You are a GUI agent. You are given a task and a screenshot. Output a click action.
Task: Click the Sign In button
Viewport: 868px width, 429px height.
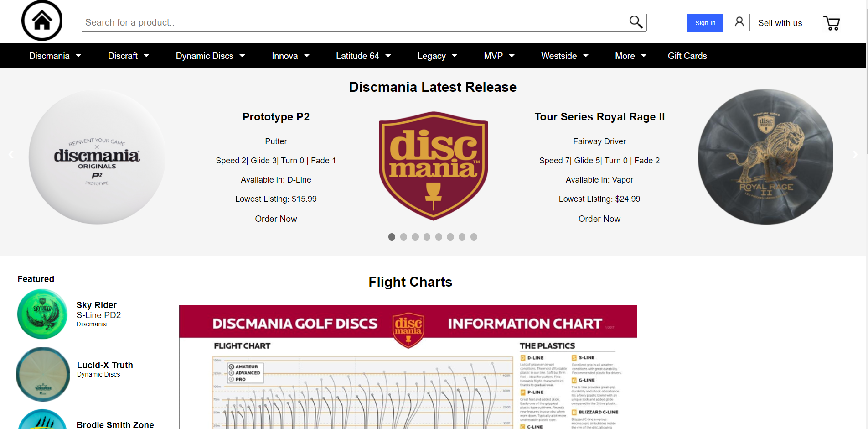[x=705, y=22]
